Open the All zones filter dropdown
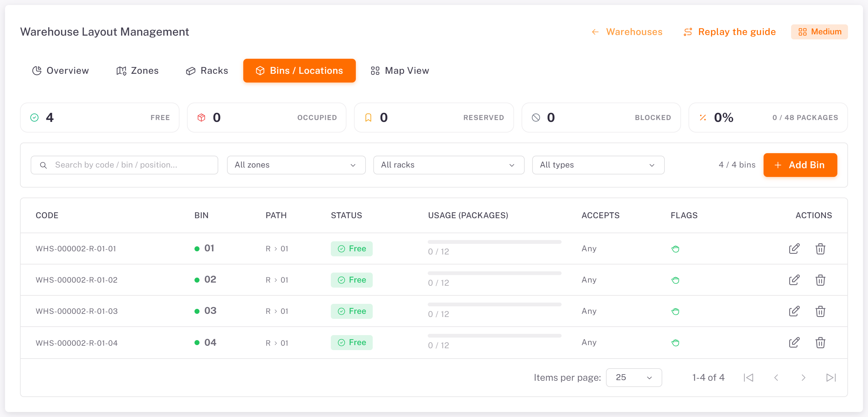This screenshot has height=417, width=868. point(296,165)
